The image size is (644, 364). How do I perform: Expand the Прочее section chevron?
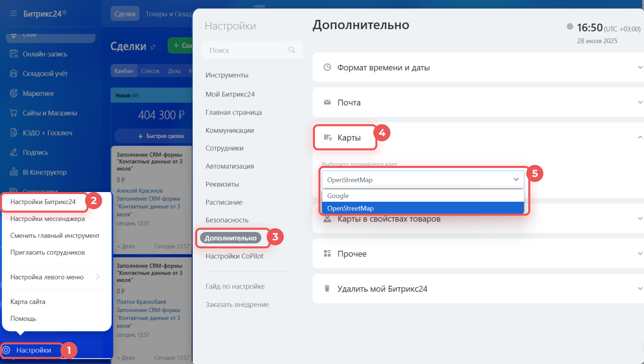[x=640, y=253]
